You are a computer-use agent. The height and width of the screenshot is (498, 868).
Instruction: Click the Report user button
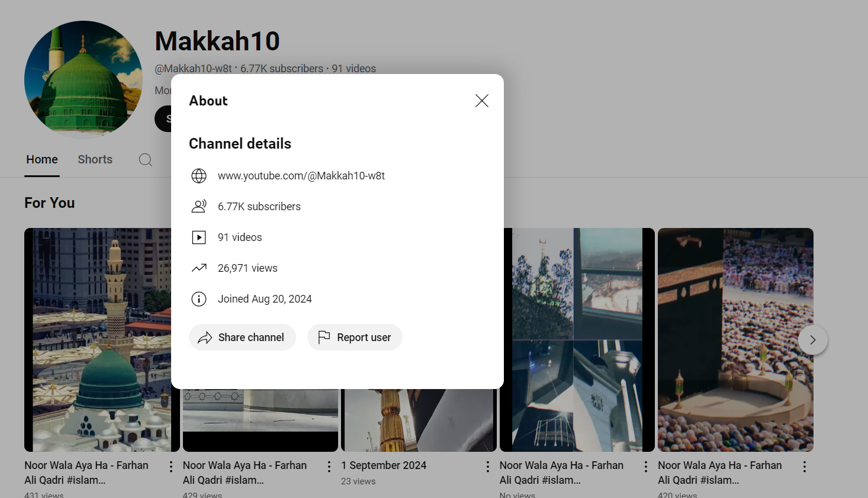[x=355, y=338]
